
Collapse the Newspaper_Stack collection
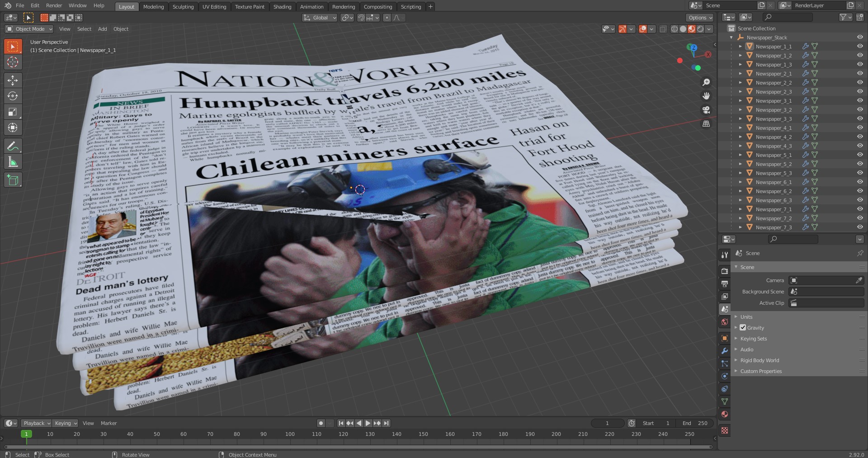731,38
